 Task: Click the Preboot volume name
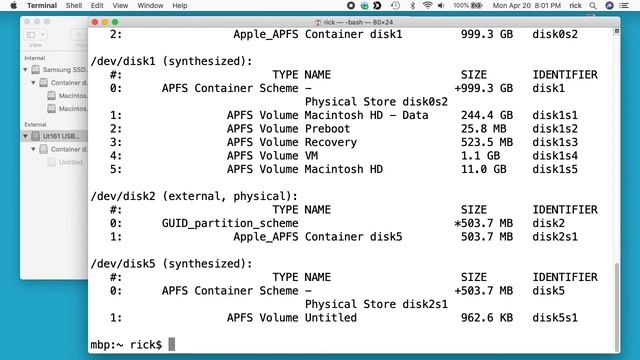pyautogui.click(x=327, y=129)
